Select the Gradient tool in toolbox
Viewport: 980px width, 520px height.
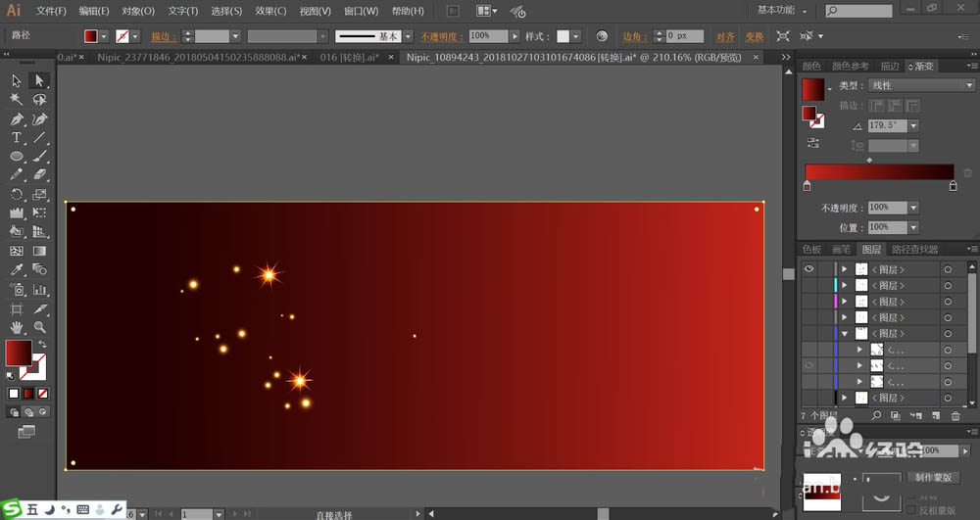click(x=39, y=251)
